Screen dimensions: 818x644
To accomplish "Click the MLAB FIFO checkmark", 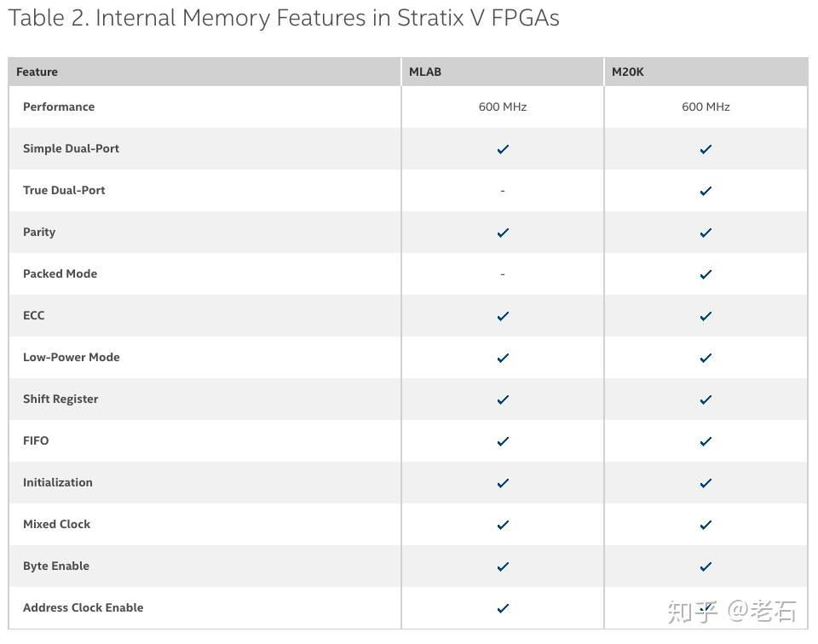I will 503,441.
